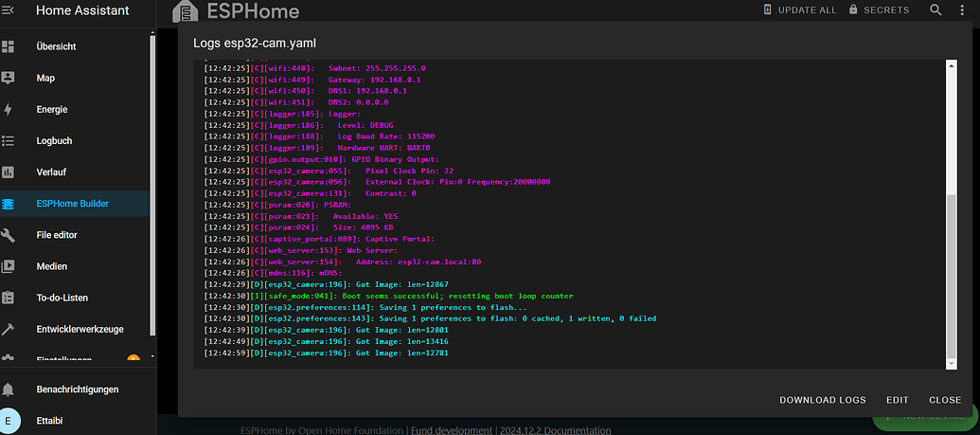Screen dimensions: 980x435
Task: Download logs for esp32-cam.yaml
Action: point(822,400)
